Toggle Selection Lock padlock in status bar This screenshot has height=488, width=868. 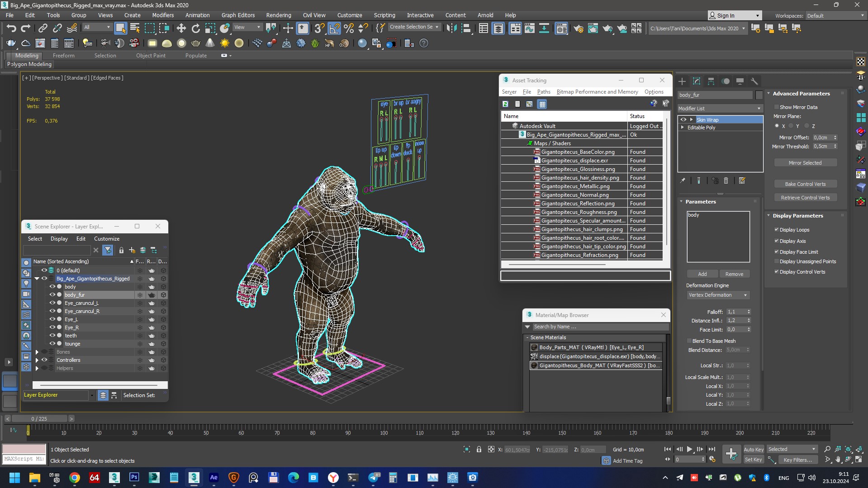[479, 449]
